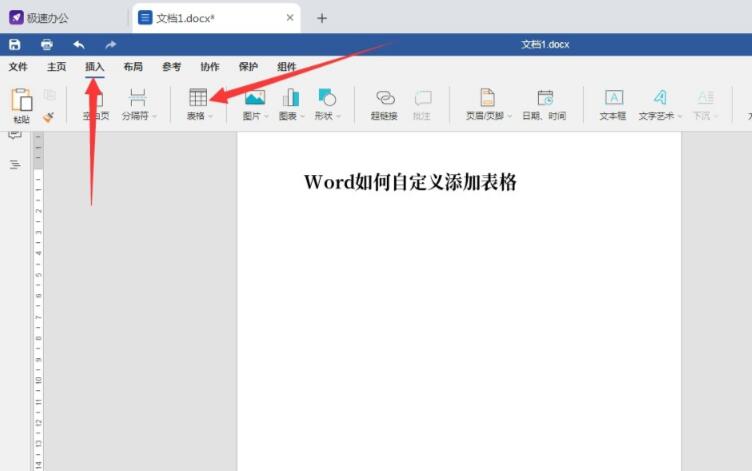Print the document using the printer icon
The image size is (752, 471).
(47, 45)
